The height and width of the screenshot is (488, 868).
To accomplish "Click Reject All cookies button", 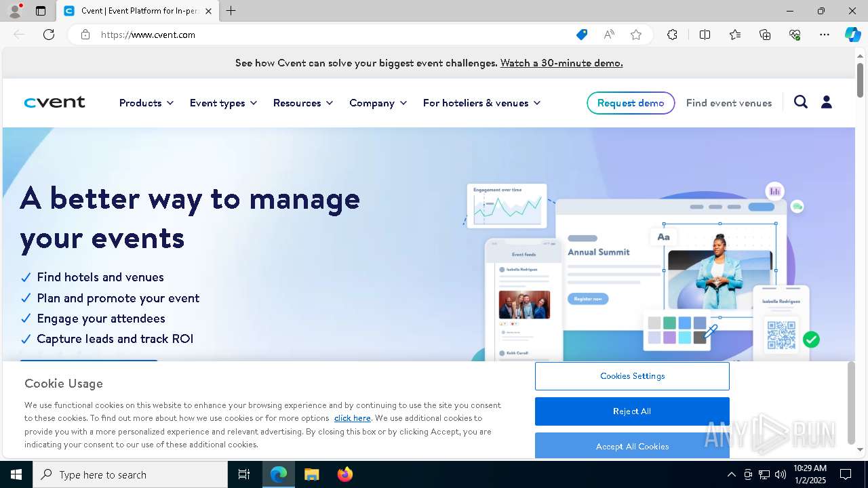I will click(x=632, y=411).
